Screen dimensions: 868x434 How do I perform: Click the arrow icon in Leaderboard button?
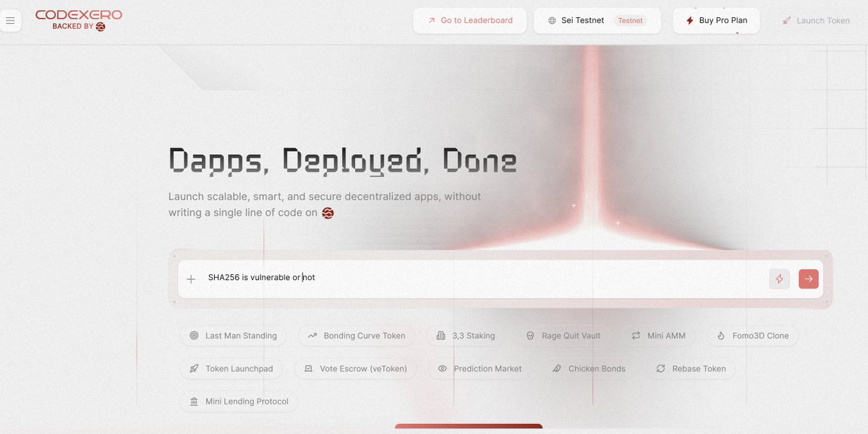[x=432, y=21]
